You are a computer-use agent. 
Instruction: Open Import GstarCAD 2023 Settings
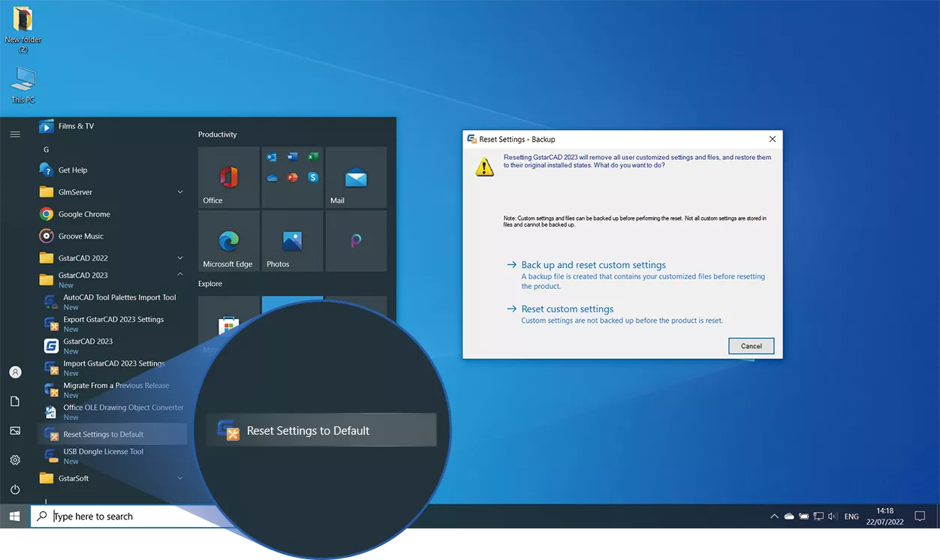[113, 368]
